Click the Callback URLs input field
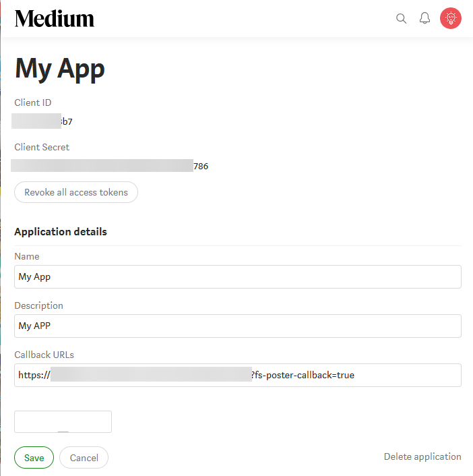 tap(238, 375)
